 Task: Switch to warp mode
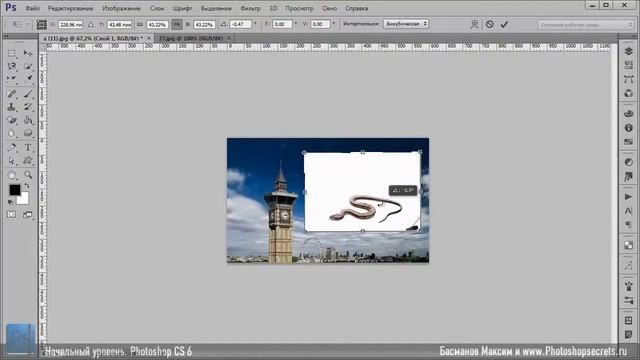pyautogui.click(x=474, y=24)
